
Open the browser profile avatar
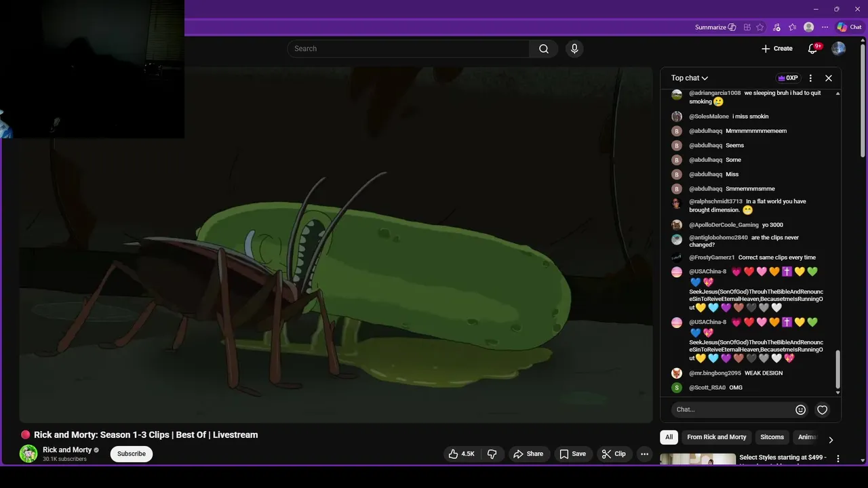[x=809, y=27]
